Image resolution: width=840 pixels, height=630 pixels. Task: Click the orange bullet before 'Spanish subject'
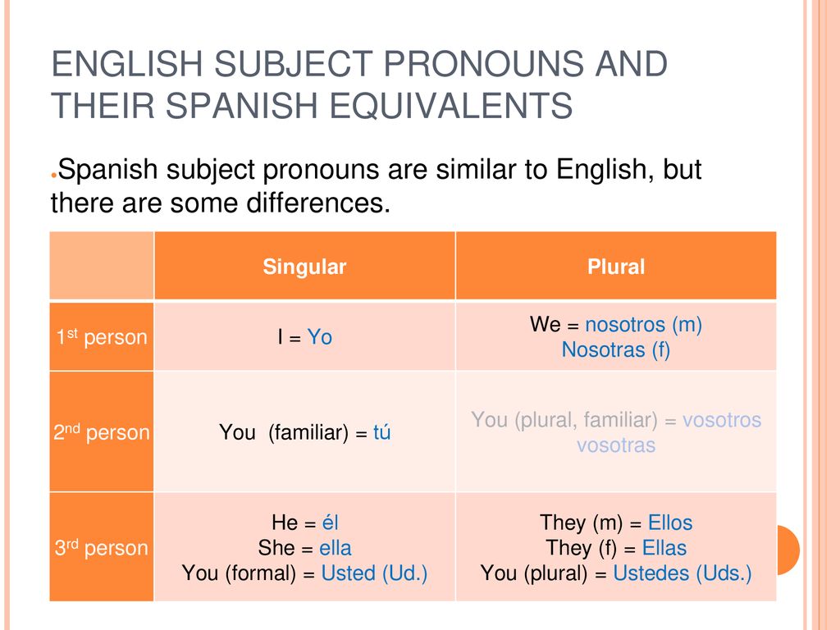coord(53,176)
